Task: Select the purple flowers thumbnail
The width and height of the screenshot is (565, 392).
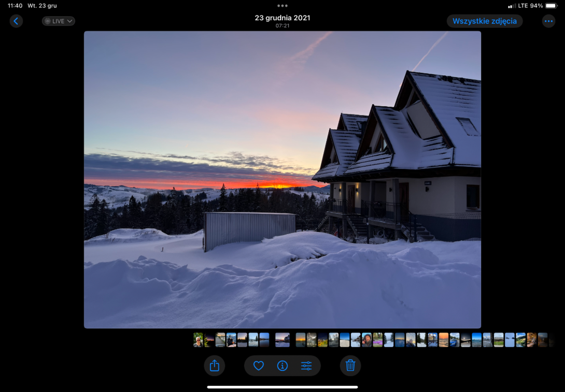Action: (378, 340)
